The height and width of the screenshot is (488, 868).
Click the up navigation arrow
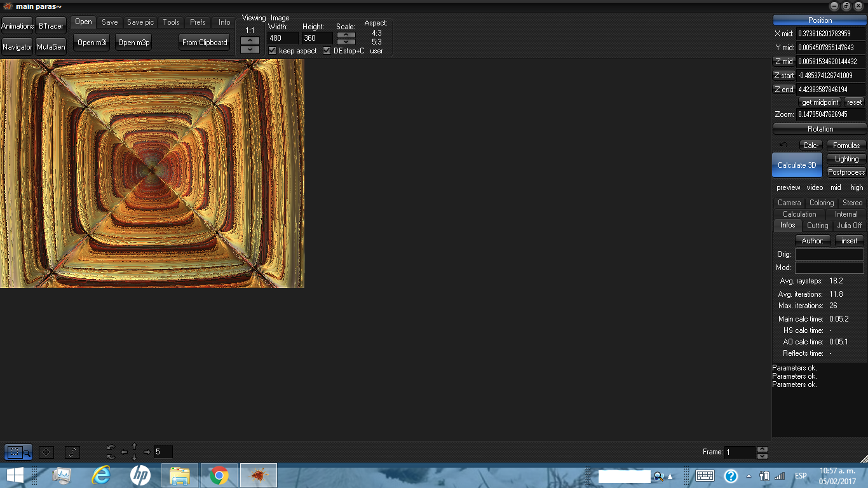coord(134,447)
